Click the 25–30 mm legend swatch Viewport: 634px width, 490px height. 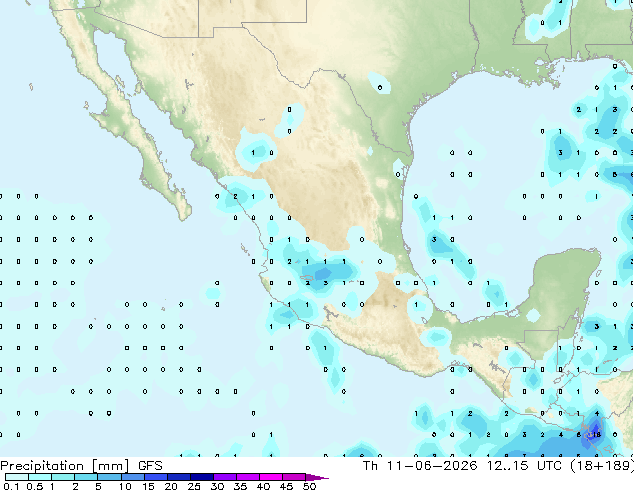[202, 477]
